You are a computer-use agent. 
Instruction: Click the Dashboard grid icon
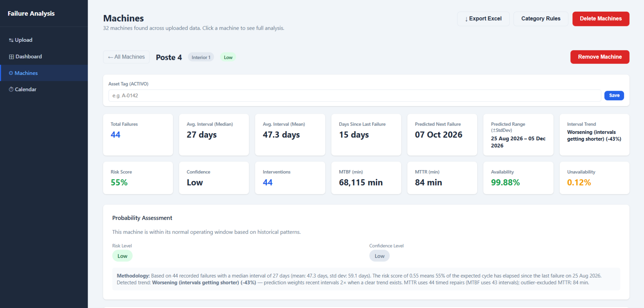coord(11,57)
